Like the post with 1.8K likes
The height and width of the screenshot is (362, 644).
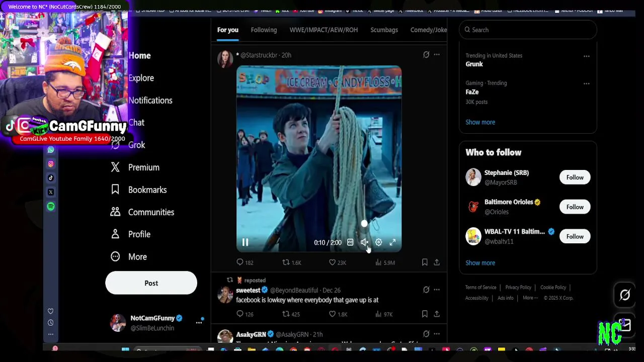(338, 314)
